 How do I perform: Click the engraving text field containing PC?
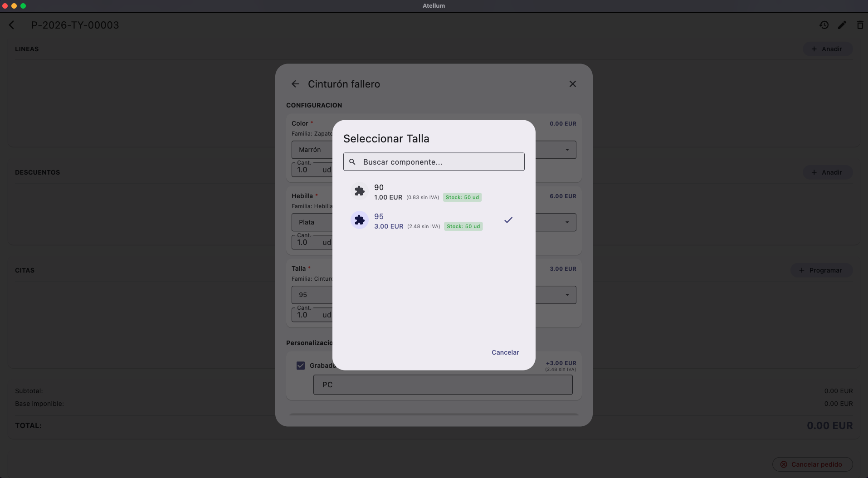point(443,385)
